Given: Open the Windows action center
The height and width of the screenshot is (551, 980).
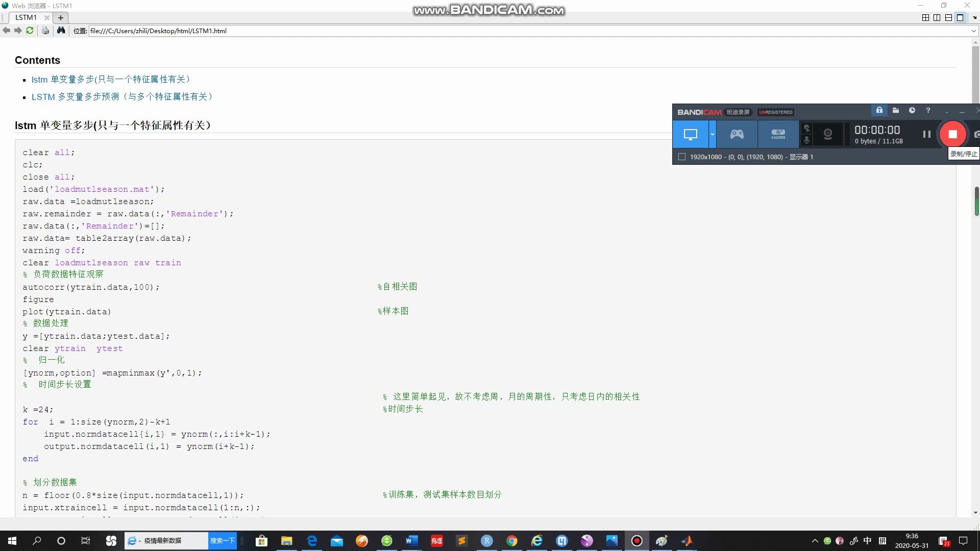Looking at the screenshot, I should click(x=963, y=541).
